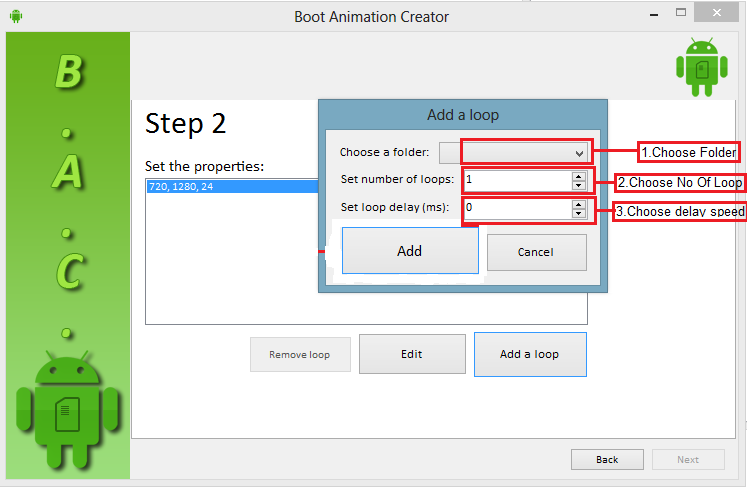Maximize the Boot Animation Creator window

682,14
